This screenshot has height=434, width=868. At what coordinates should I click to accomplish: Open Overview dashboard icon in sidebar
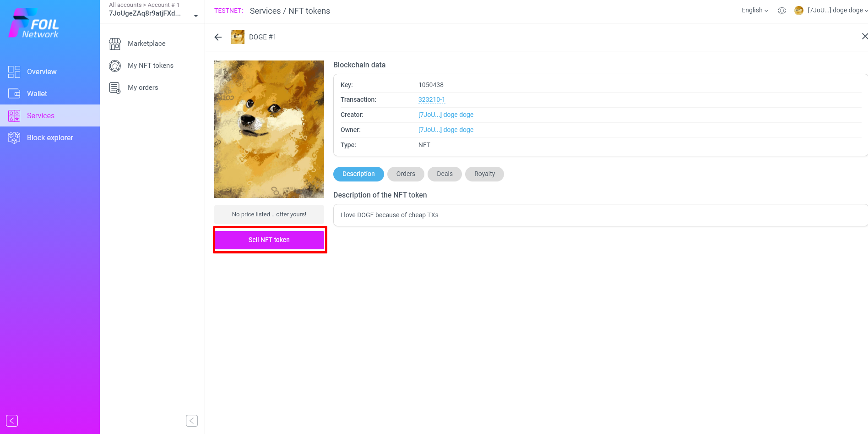[x=14, y=71]
